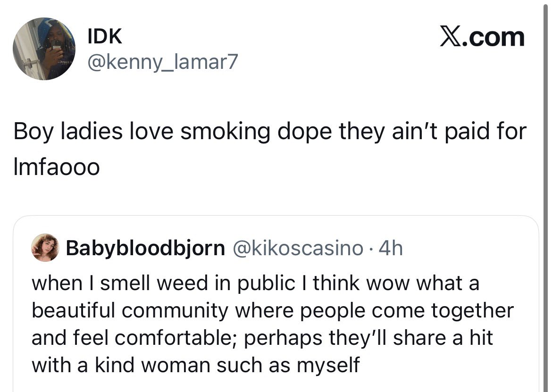Click the word "lmfaooo" in the tweet
Screen dimensions: 552x392
57,167
